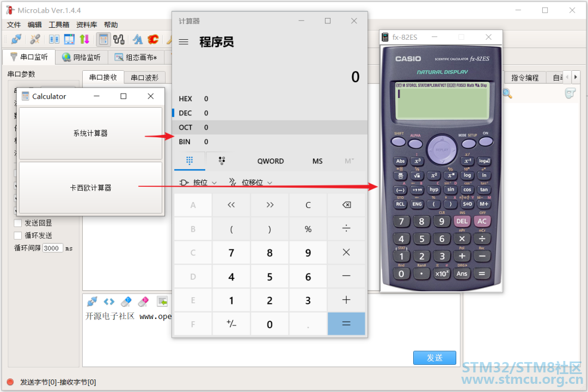Click the 循环间隔 3000 ms input field
Viewport: 588px width, 392px height.
pos(52,248)
